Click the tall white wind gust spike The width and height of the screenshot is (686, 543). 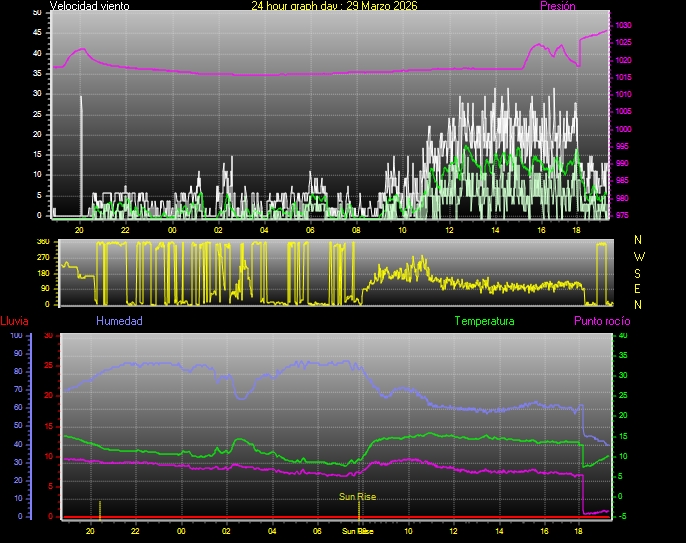coord(81,150)
